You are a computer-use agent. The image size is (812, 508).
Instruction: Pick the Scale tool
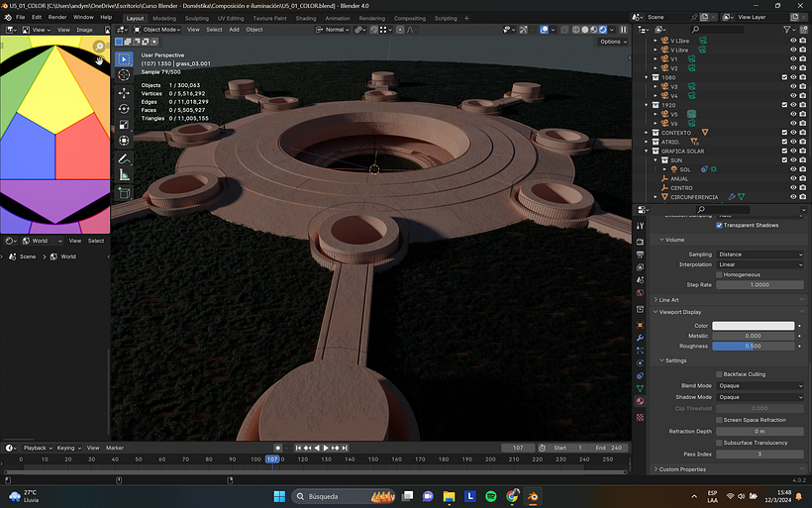point(124,125)
